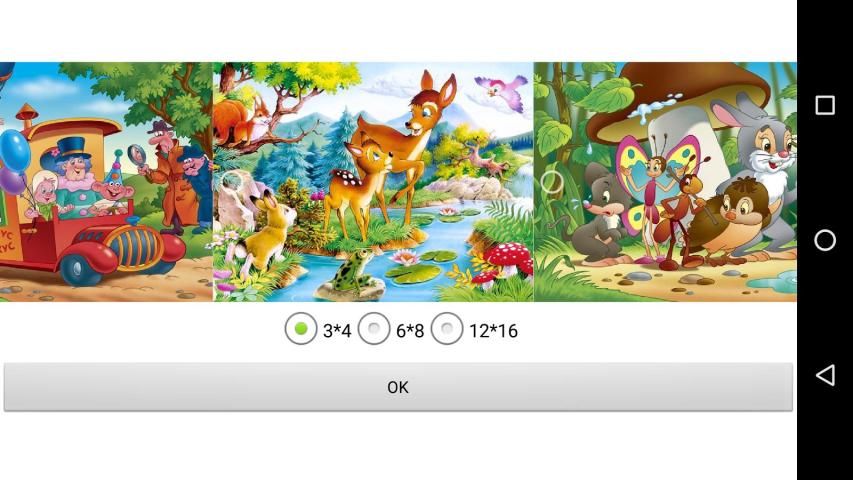The height and width of the screenshot is (480, 853).
Task: Tap the detective's magnifying glass in car picture
Action: click(x=138, y=157)
